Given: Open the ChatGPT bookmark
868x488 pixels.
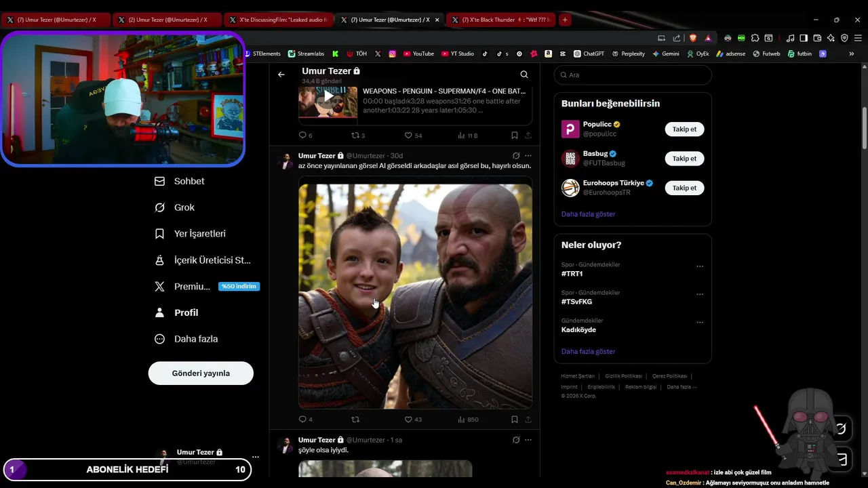Looking at the screenshot, I should [x=589, y=54].
